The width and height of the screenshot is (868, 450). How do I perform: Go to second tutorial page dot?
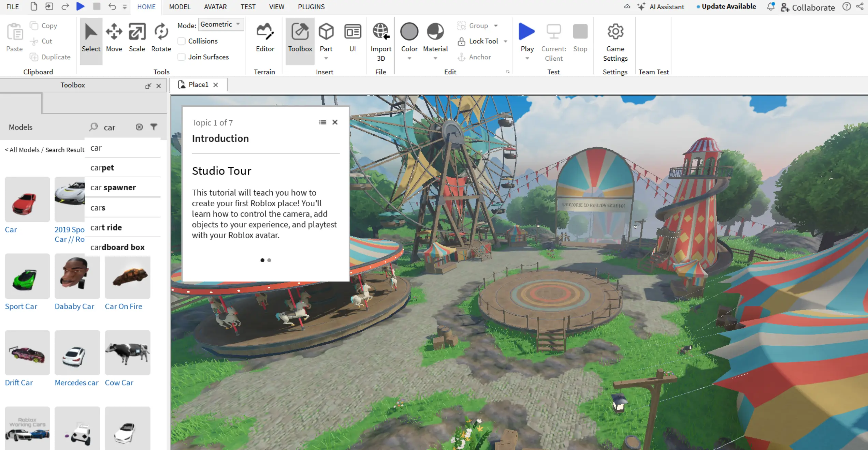pos(269,260)
